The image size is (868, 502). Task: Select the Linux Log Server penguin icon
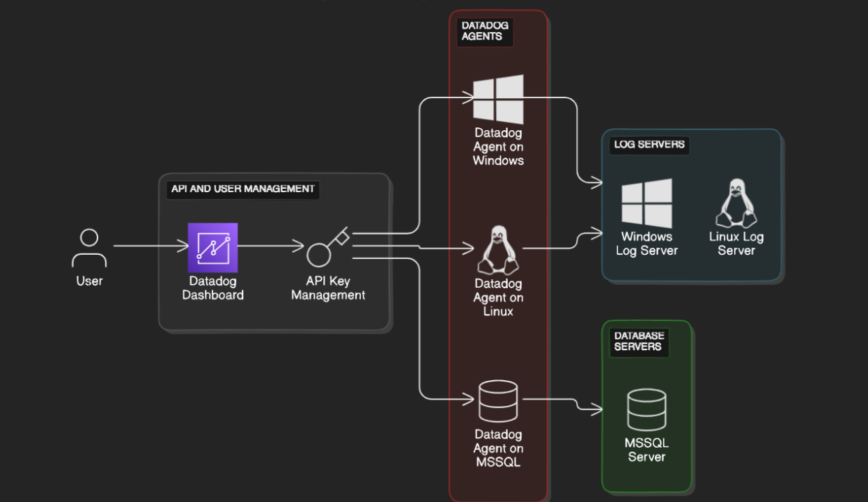[x=736, y=203]
